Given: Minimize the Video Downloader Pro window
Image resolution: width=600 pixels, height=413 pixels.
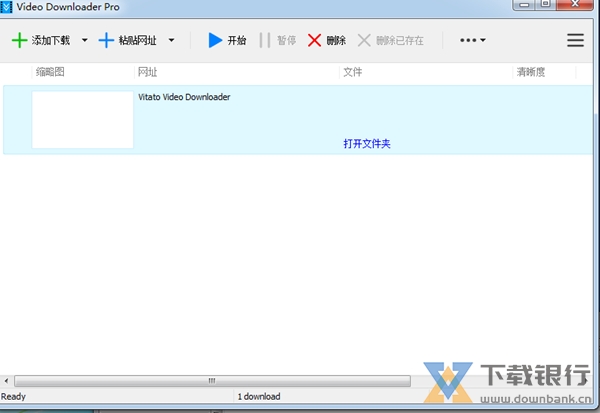Looking at the screenshot, I should 524,5.
